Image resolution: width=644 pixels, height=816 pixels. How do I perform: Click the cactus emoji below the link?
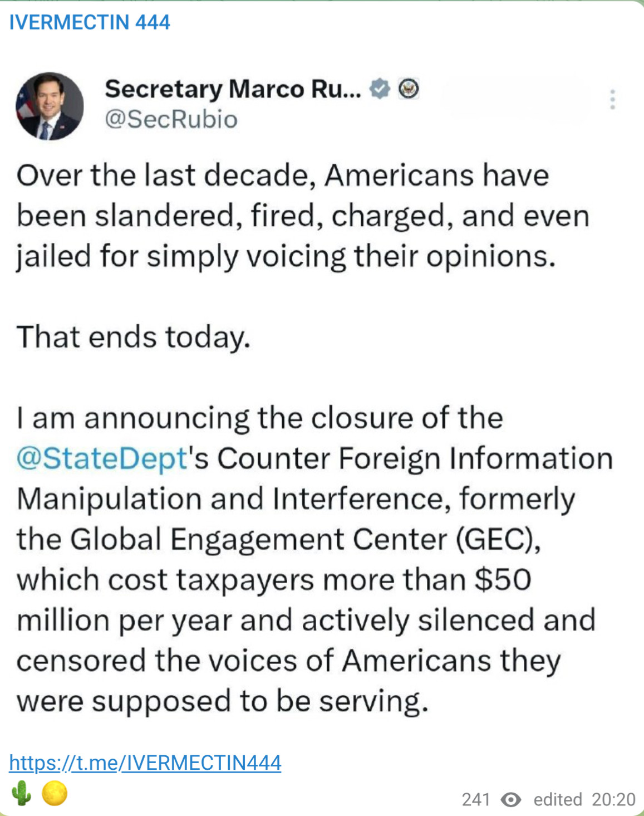click(x=21, y=793)
